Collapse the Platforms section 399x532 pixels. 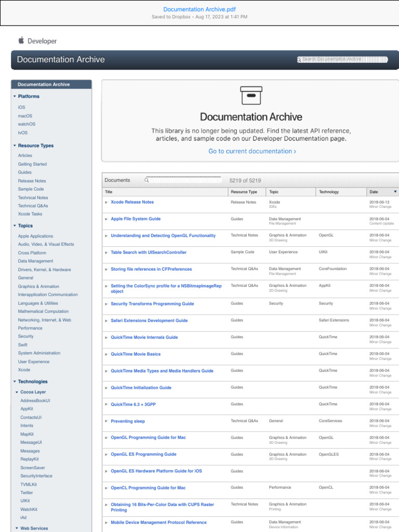point(15,96)
